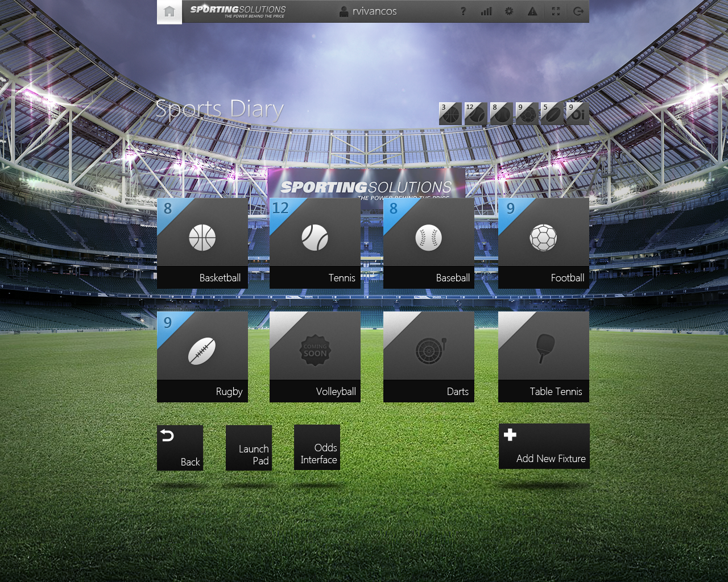Screen dimensions: 728x582
Task: Open settings with the gear icon
Action: click(509, 11)
